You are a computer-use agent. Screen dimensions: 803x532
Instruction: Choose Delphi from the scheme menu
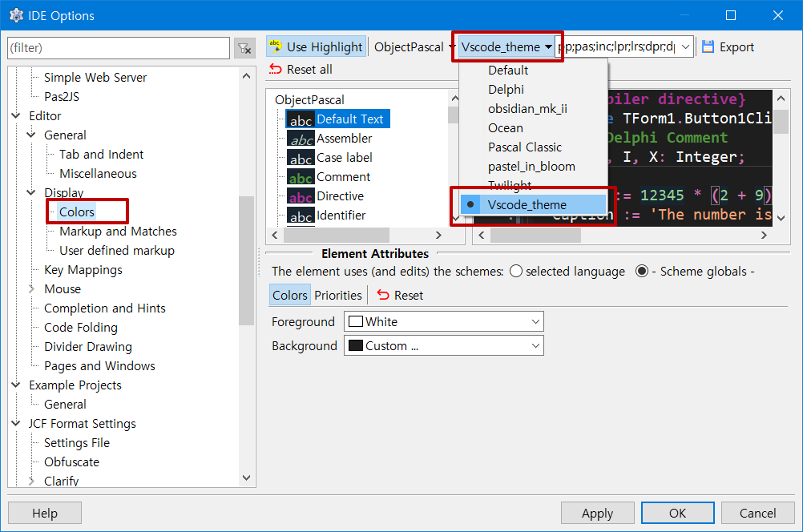pyautogui.click(x=533, y=90)
